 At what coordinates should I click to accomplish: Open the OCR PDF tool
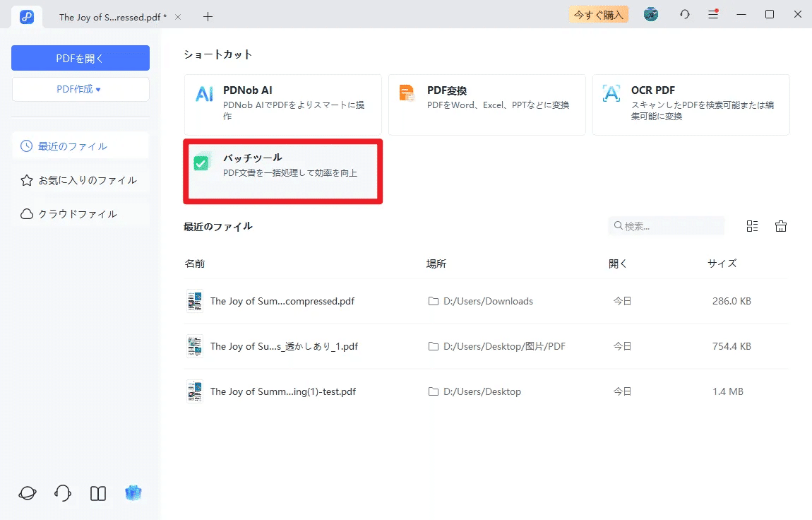tap(691, 105)
